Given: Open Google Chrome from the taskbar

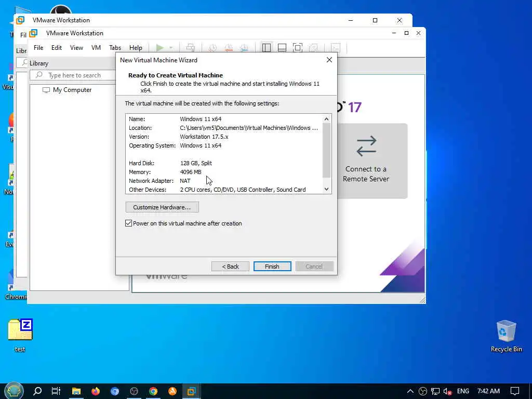Looking at the screenshot, I should 153,391.
